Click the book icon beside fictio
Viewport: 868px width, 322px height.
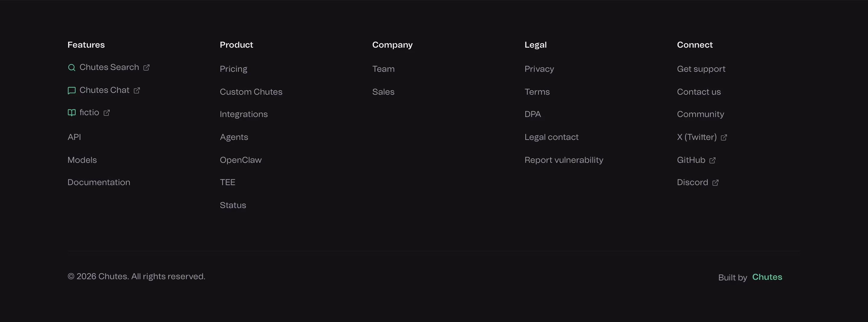pyautogui.click(x=71, y=113)
